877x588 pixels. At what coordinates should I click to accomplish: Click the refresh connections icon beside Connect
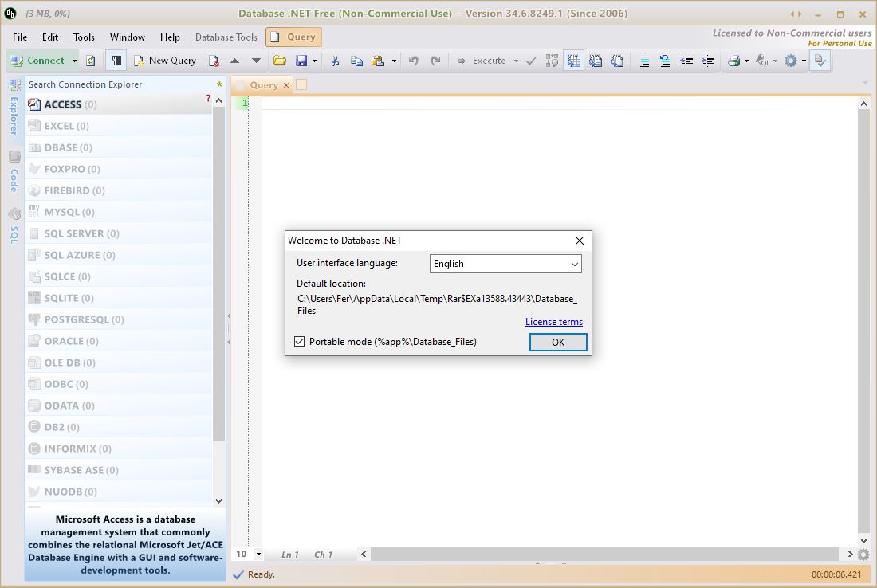(91, 61)
